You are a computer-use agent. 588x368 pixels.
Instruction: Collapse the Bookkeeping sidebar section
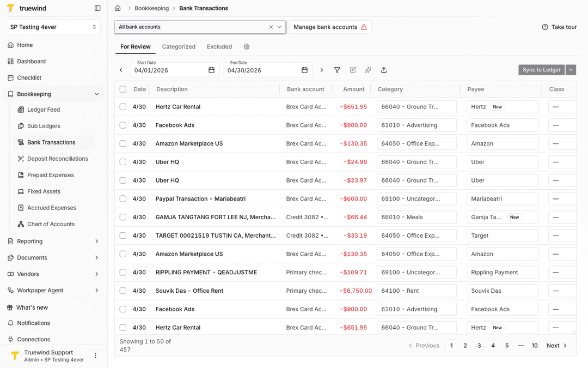point(97,94)
